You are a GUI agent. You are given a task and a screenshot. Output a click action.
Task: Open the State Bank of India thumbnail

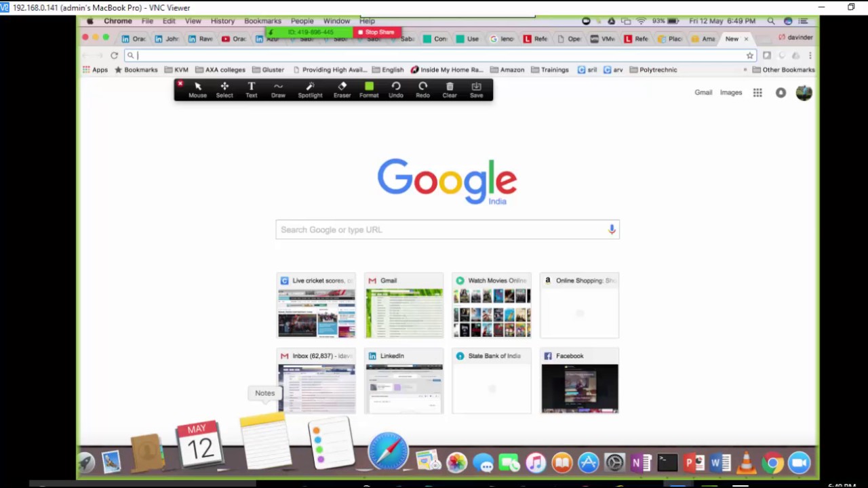(x=492, y=381)
